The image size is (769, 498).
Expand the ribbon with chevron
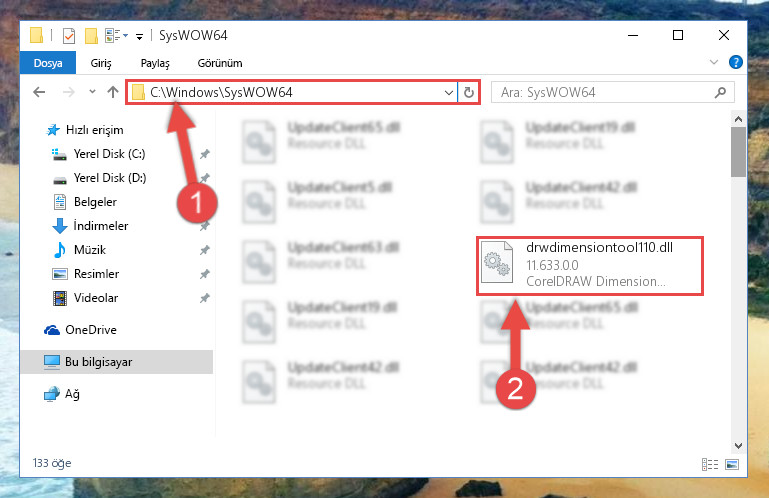pyautogui.click(x=714, y=62)
